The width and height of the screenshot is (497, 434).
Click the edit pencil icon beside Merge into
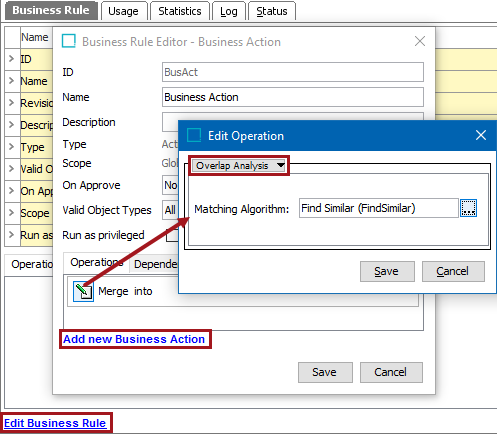83,291
